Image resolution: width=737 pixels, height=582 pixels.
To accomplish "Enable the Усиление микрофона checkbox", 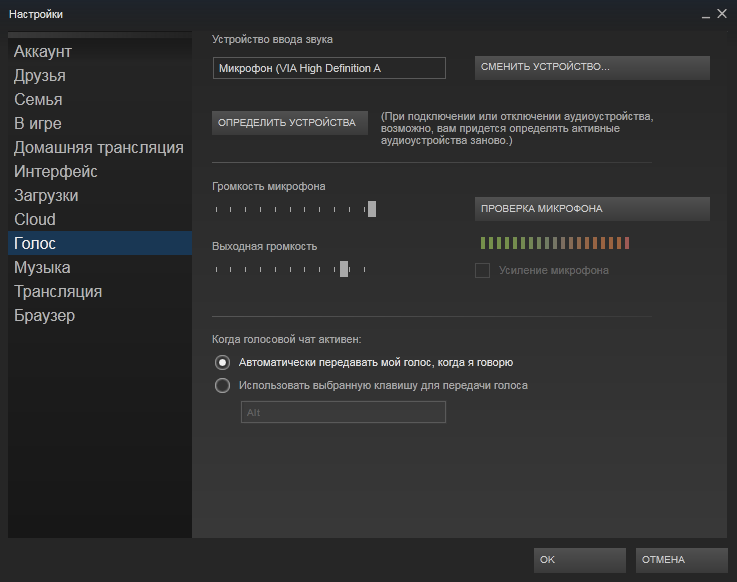I will point(482,270).
